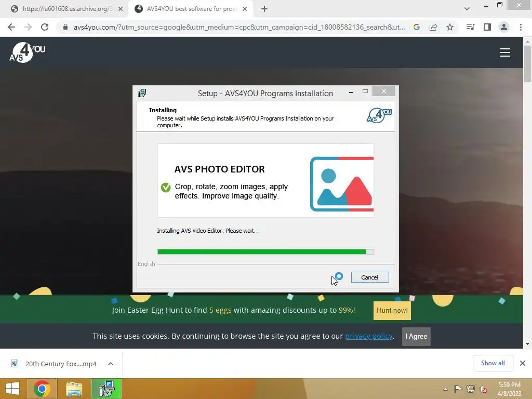Click the address bar URL
This screenshot has width=532, height=399.
[x=239, y=27]
